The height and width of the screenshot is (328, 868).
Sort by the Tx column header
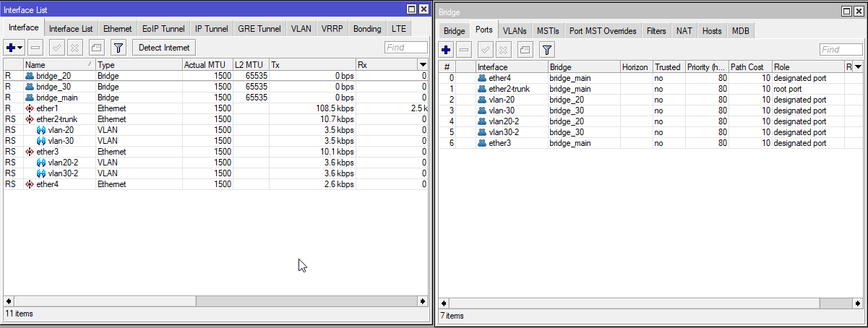tap(312, 65)
